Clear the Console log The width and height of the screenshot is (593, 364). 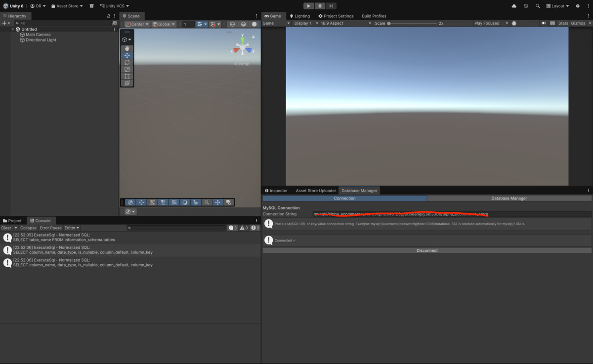(6, 228)
